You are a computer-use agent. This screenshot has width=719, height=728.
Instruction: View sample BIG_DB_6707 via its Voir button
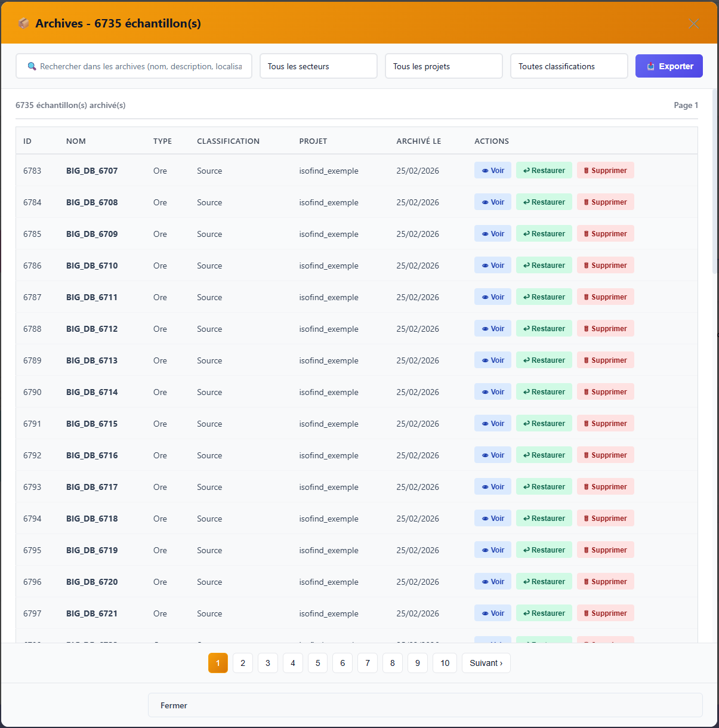click(492, 171)
